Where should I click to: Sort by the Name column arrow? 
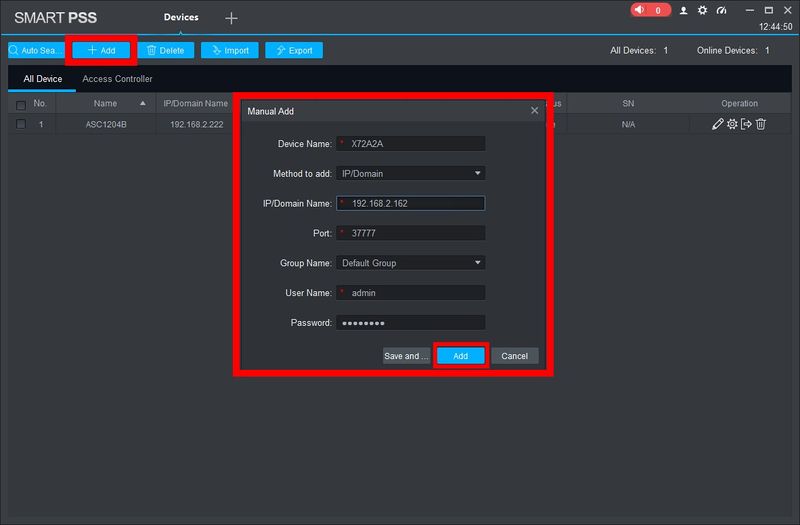coord(143,103)
